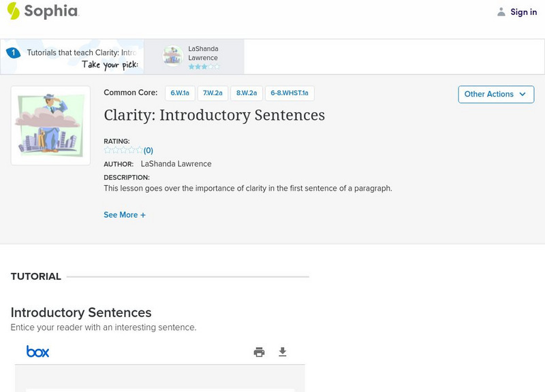Select the 6-8.WHST.1a standard tag
This screenshot has width=545, height=392.
[x=290, y=93]
